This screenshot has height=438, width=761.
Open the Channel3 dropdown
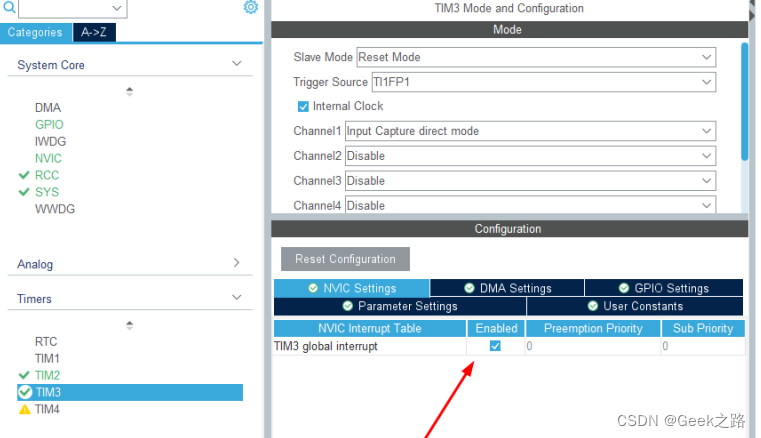point(530,181)
